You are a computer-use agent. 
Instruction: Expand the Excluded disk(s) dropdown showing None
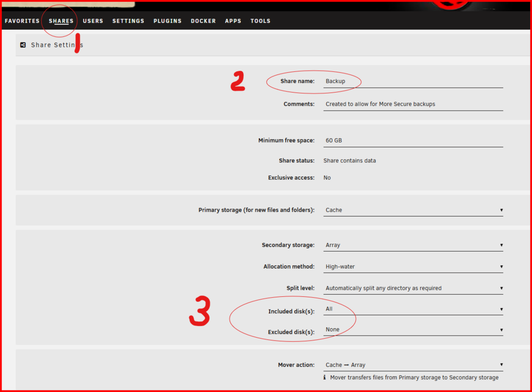[x=413, y=330]
